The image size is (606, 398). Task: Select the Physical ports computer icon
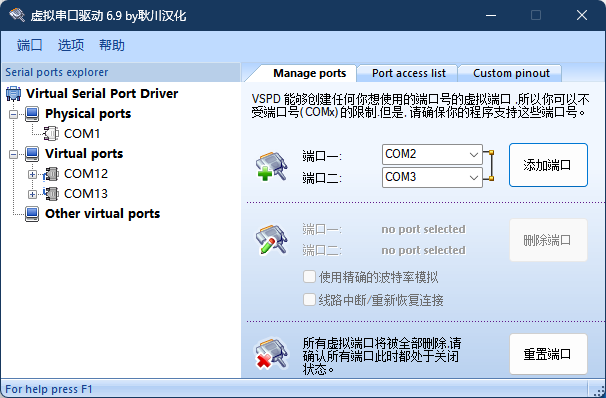(x=32, y=114)
